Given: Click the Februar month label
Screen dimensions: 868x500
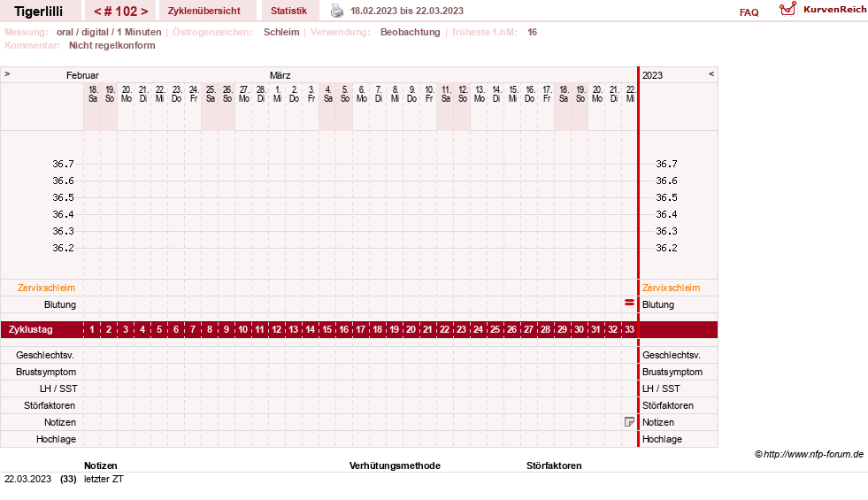Looking at the screenshot, I should (82, 75).
